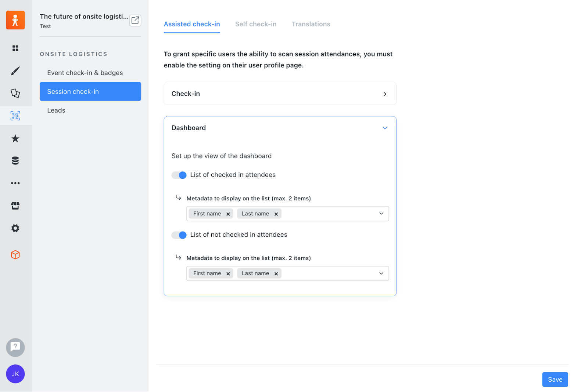The width and height of the screenshot is (588, 392).
Task: Toggle the orange person logo at top
Action: (x=15, y=20)
